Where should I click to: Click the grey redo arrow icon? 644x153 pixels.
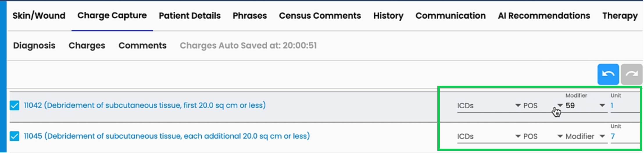(x=632, y=74)
